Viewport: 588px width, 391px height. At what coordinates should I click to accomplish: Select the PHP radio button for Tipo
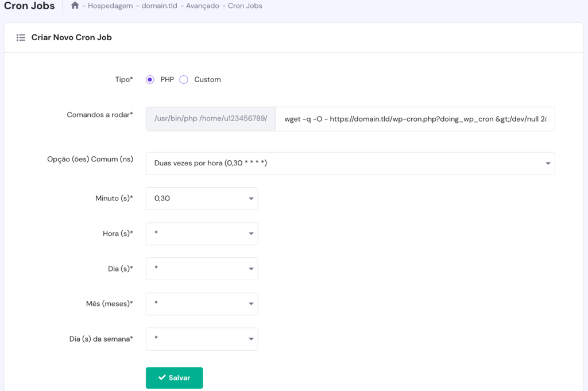[x=149, y=79]
